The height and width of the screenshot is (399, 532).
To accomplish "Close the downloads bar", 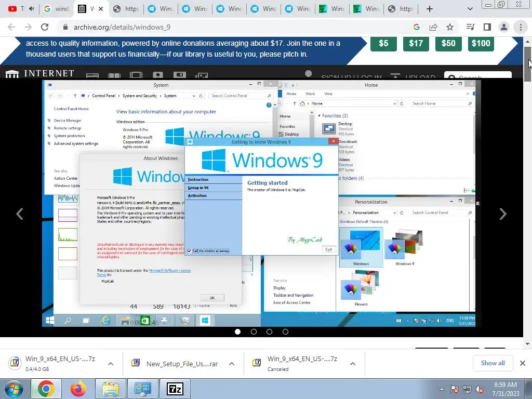I will point(523,363).
